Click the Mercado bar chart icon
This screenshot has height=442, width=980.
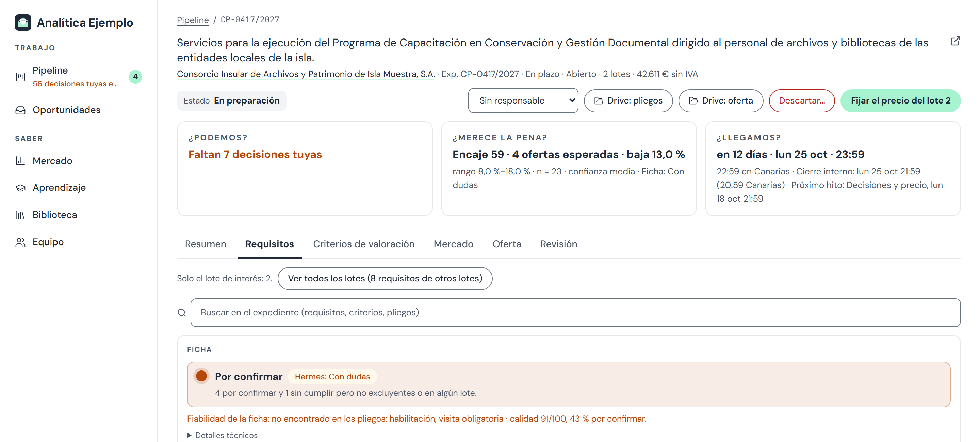[20, 161]
